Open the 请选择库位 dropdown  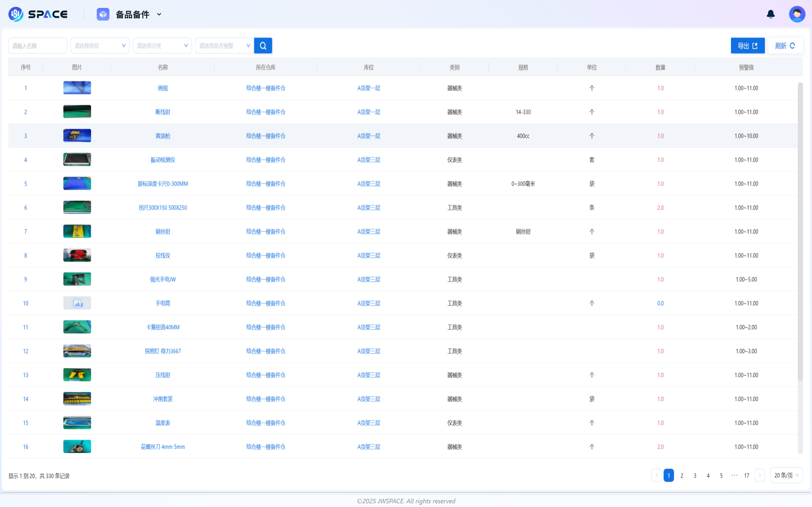tap(100, 46)
